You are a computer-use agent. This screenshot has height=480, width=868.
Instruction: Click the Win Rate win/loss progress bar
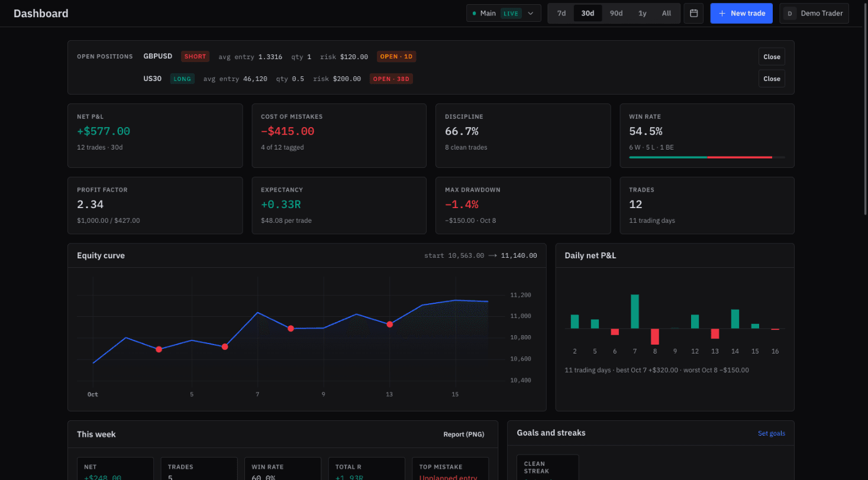pyautogui.click(x=707, y=157)
